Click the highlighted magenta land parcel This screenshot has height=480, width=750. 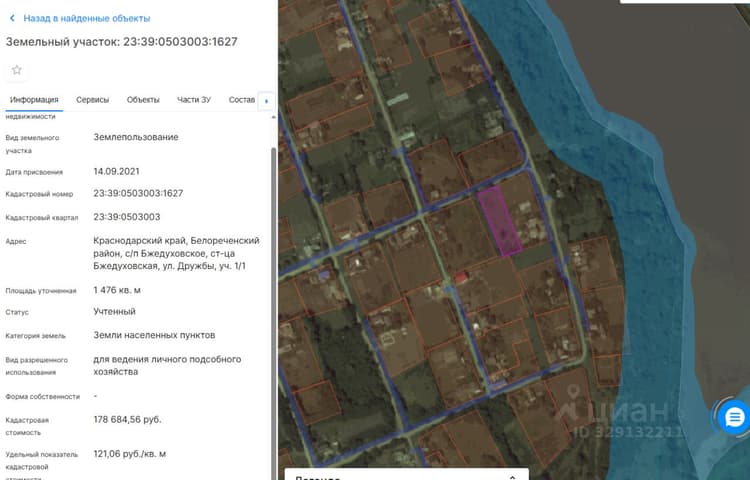pos(500,221)
